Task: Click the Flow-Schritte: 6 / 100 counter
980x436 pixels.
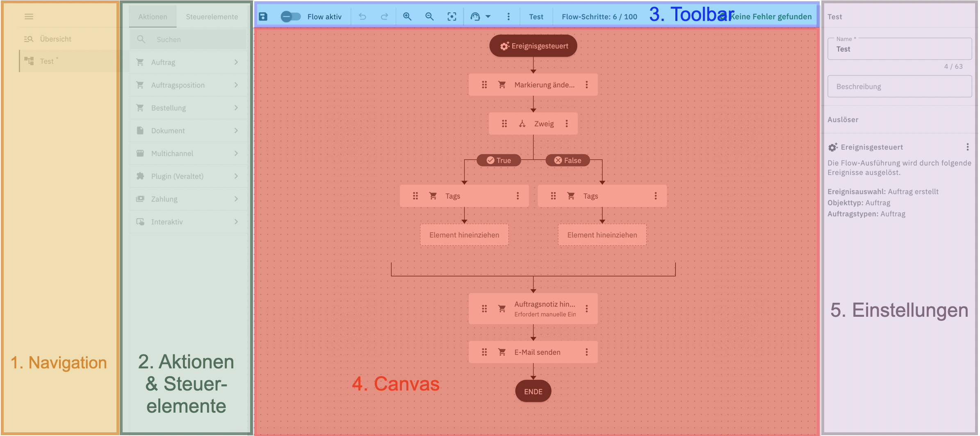Action: coord(599,17)
